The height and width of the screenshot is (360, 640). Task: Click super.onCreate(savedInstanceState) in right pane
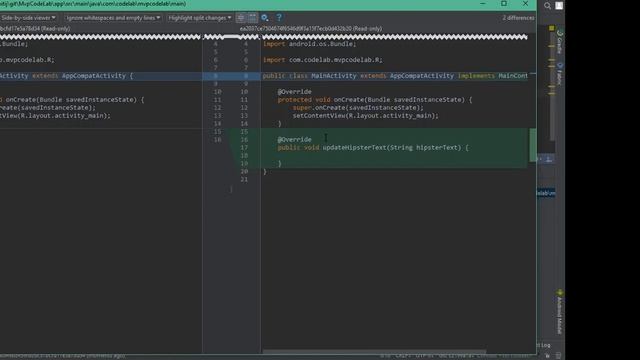358,108
